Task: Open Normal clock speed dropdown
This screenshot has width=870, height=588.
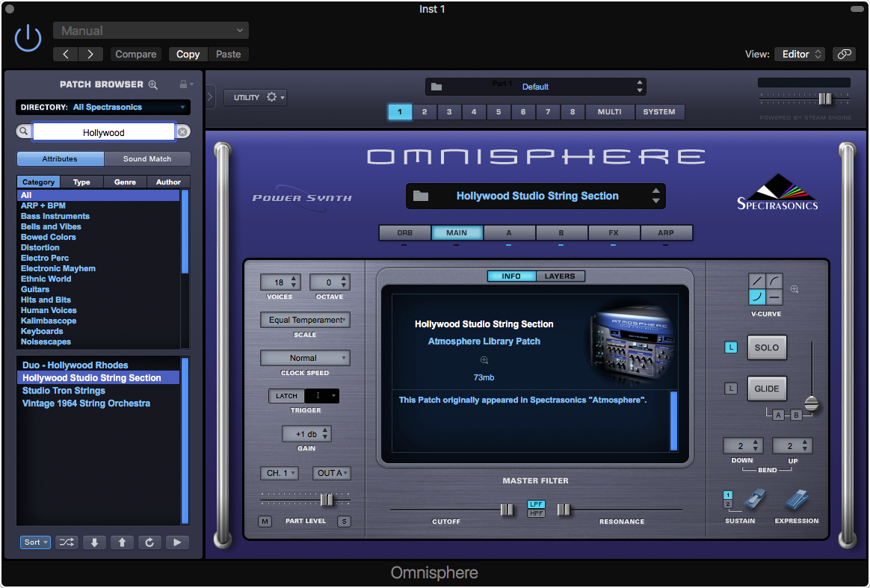Action: pyautogui.click(x=305, y=358)
